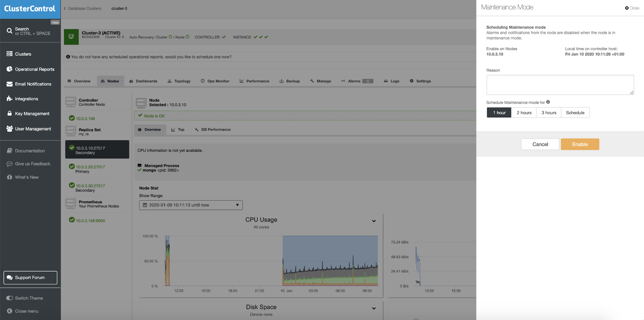Viewport: 644px width, 320px height.
Task: Click the Clusters server icon
Action: click(9, 54)
